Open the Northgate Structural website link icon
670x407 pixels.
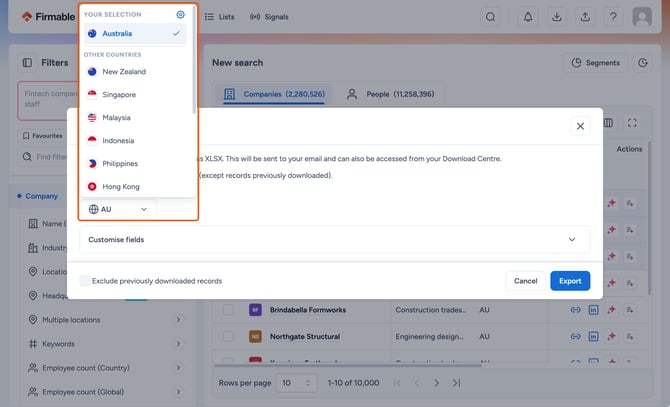(x=576, y=337)
